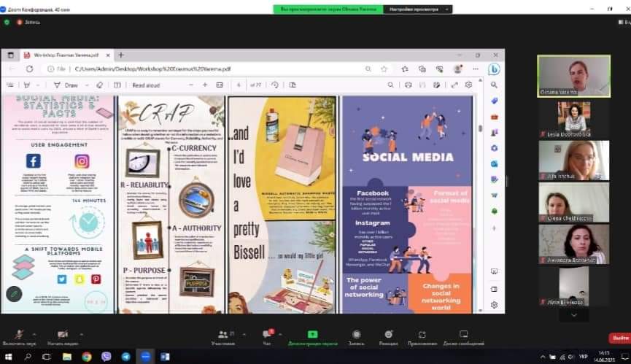Click the Fit to width icon
The image size is (631, 364).
coord(220,85)
